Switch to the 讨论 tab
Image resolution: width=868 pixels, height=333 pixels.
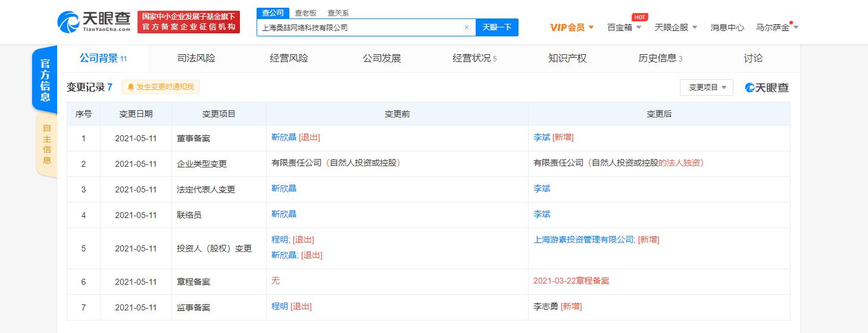click(x=753, y=58)
